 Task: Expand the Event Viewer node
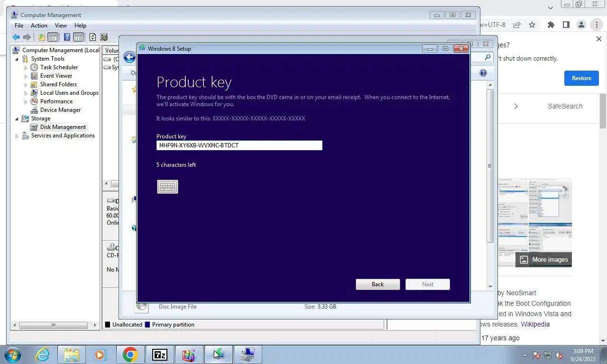click(x=26, y=76)
